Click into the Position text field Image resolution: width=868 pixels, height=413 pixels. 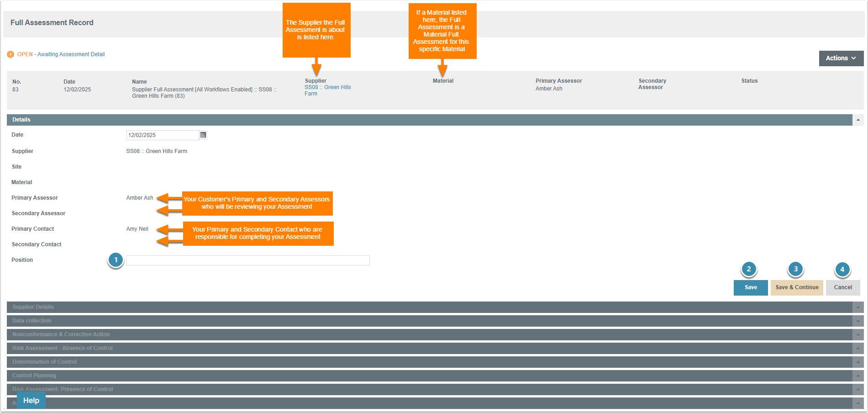248,260
